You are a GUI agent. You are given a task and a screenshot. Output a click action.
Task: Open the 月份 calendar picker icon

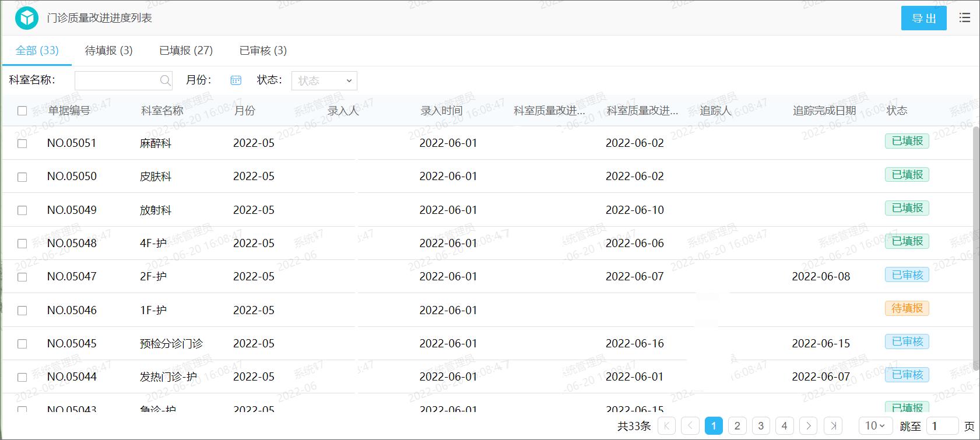[236, 80]
